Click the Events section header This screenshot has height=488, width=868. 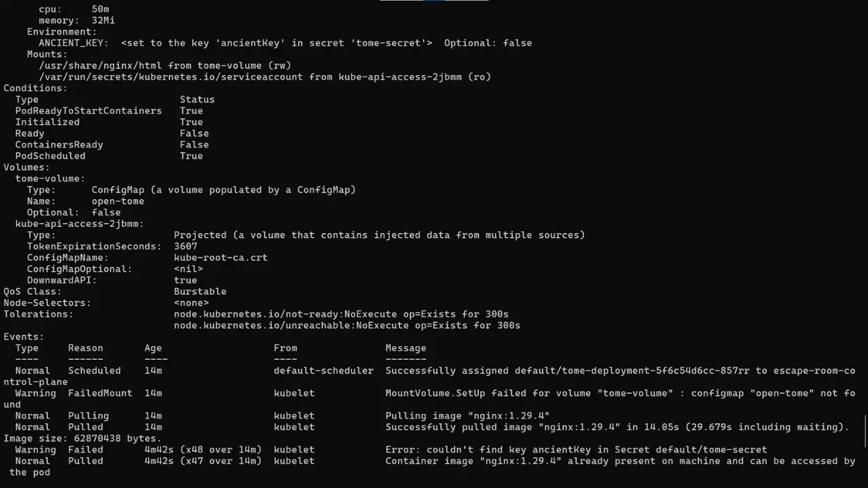(24, 337)
